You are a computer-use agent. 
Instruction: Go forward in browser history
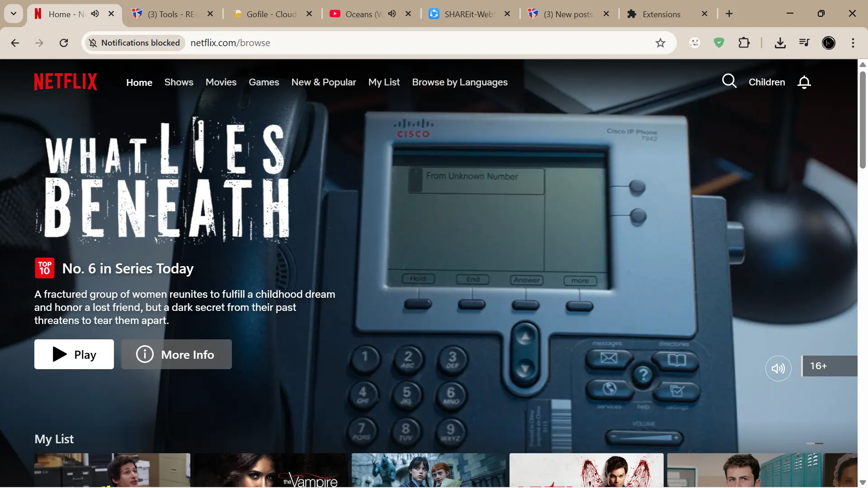[x=39, y=43]
